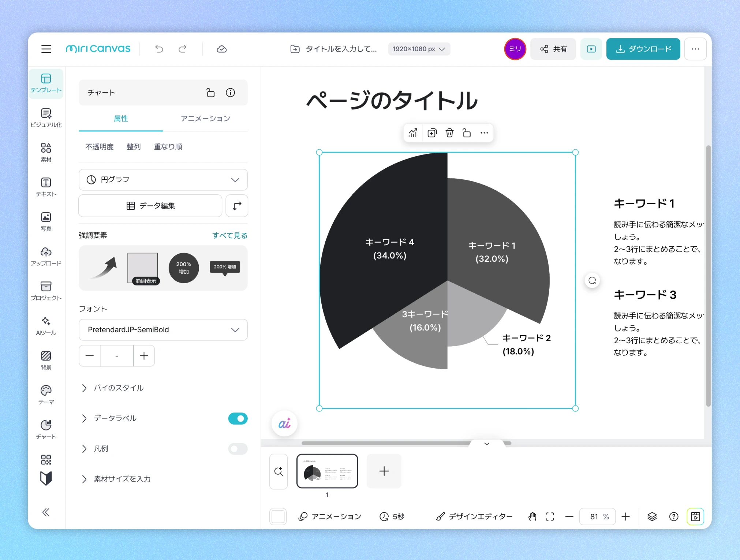740x560 pixels.
Task: Expand the 凡例 section
Action: (x=94, y=449)
